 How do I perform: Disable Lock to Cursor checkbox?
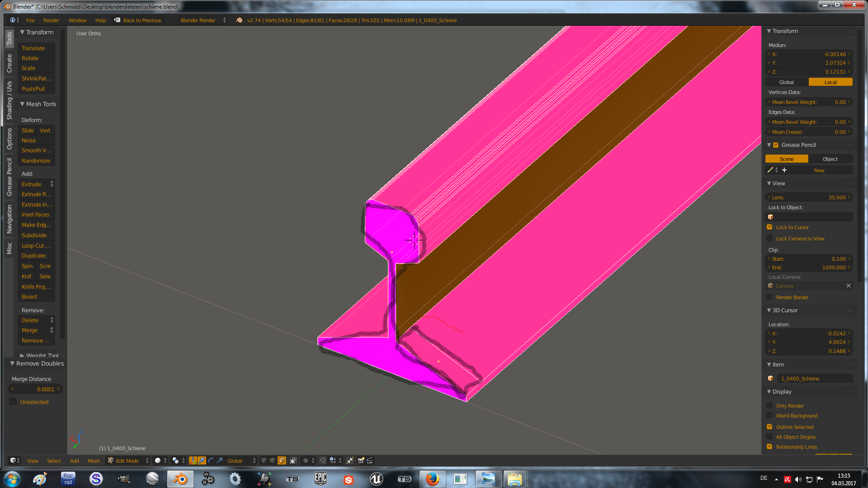click(769, 227)
